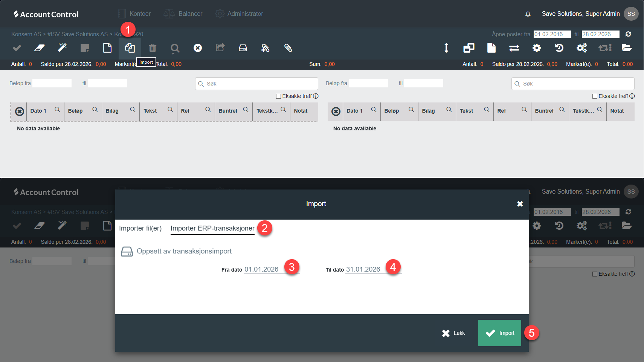The image size is (644, 362).
Task: Enable Eksakte treff checkbox in left panel
Action: [279, 96]
